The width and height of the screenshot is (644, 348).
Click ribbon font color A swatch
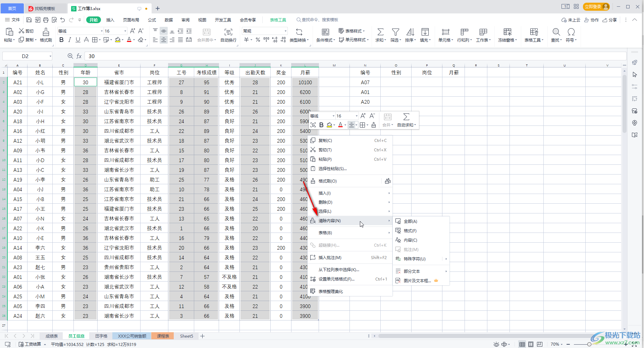(x=129, y=40)
